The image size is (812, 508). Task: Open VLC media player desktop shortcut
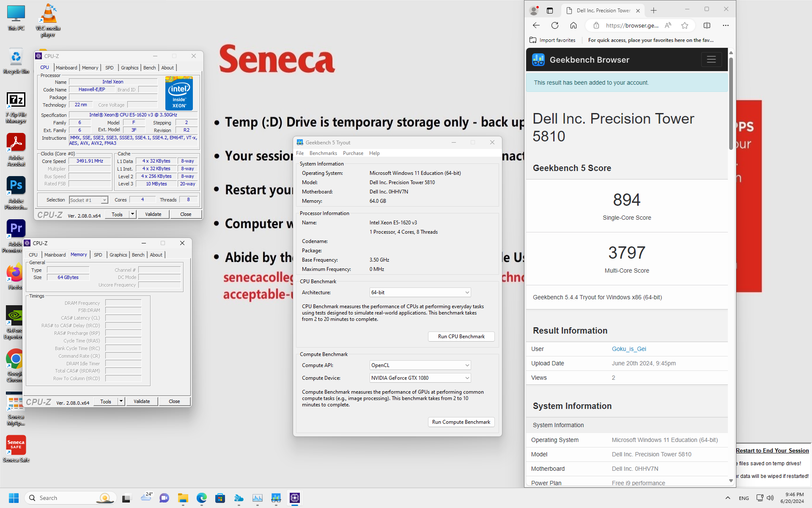pyautogui.click(x=48, y=20)
